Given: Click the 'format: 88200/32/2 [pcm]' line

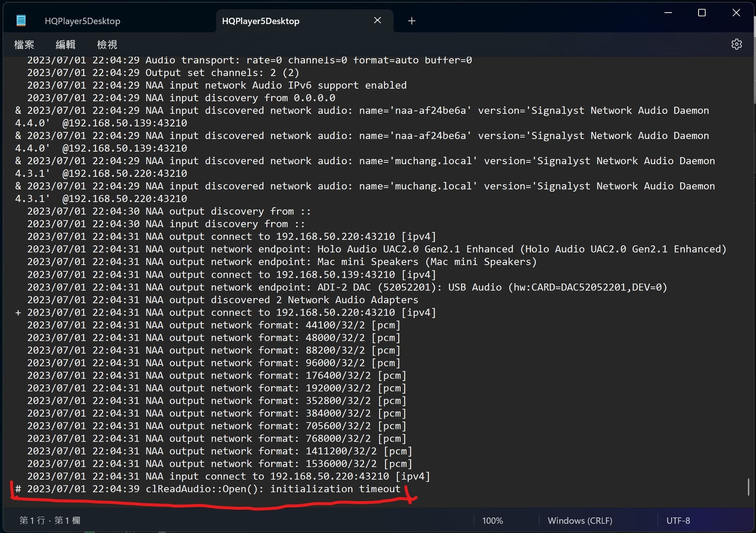Looking at the screenshot, I should coord(214,350).
